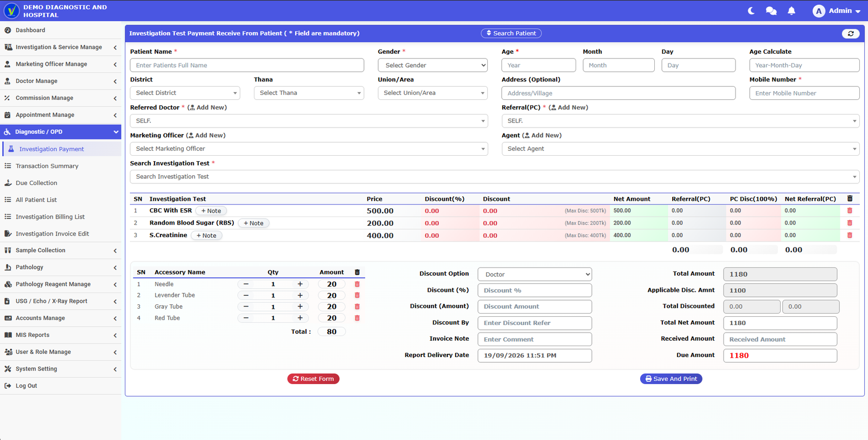
Task: Click trash icon in accessory table header
Action: 357,272
